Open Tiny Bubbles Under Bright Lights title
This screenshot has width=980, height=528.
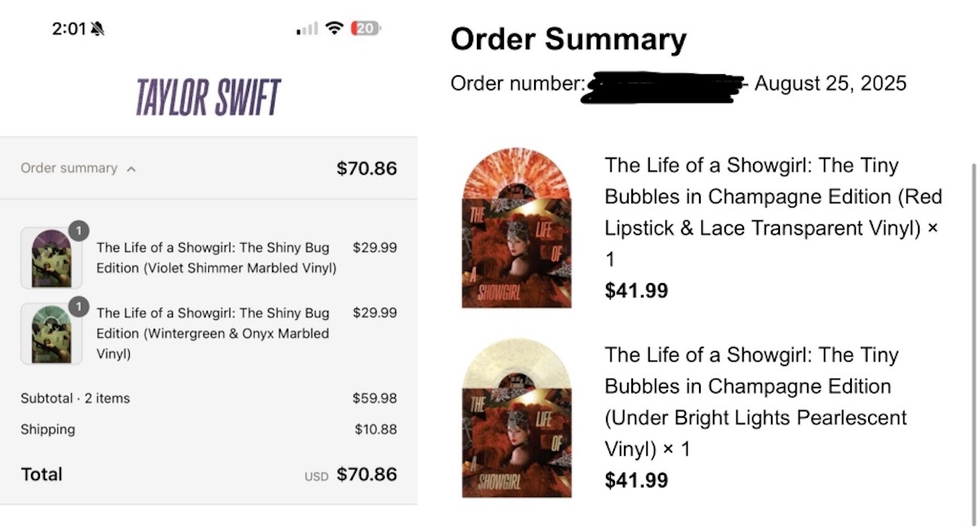pos(755,402)
